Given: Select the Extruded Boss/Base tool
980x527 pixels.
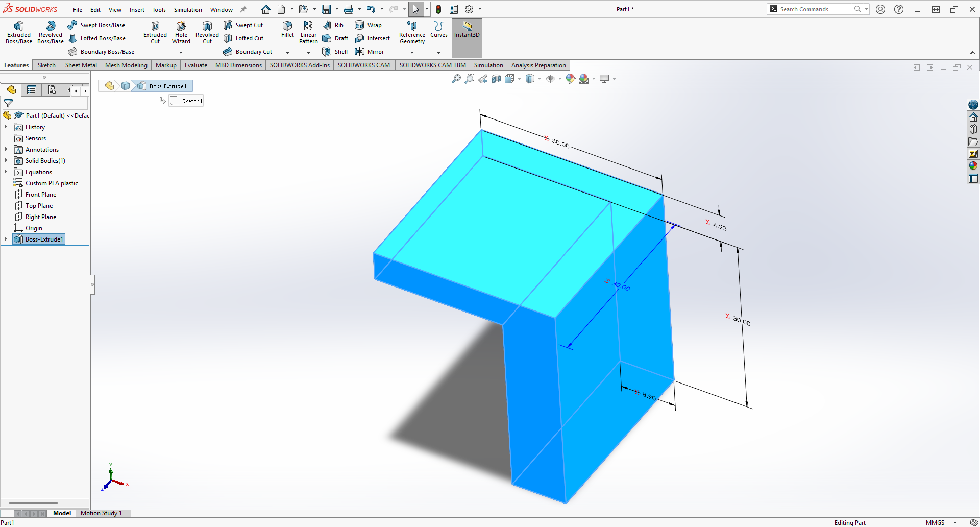Looking at the screenshot, I should click(19, 33).
